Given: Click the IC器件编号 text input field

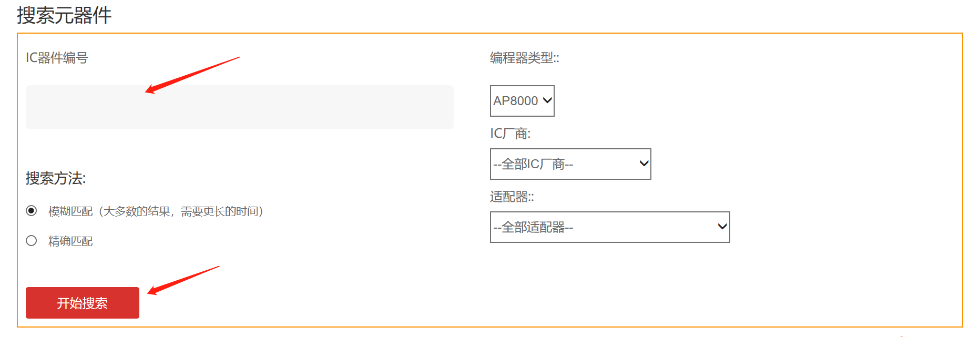Looking at the screenshot, I should point(239,107).
